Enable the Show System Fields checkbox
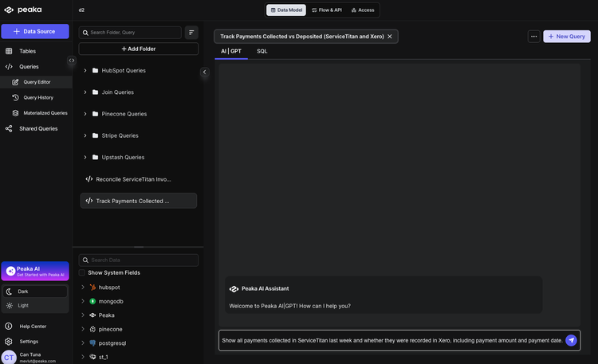This screenshot has height=364, width=598. tap(81, 272)
